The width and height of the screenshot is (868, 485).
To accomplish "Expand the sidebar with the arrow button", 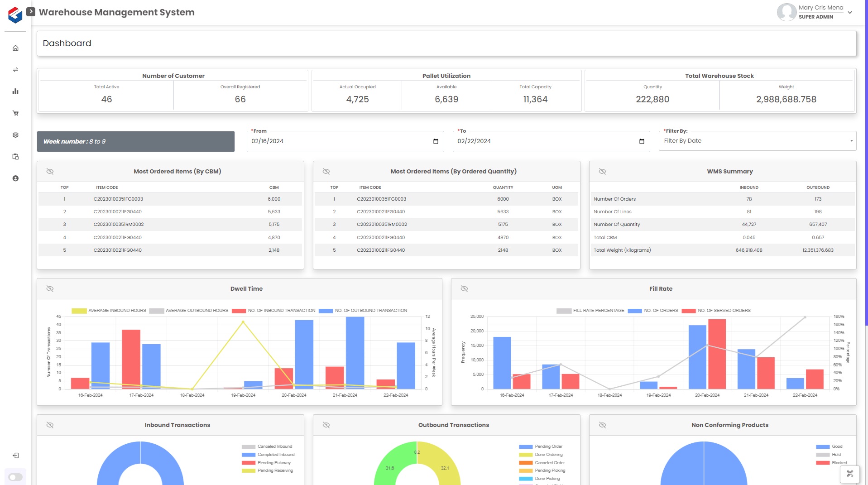I will pos(31,12).
